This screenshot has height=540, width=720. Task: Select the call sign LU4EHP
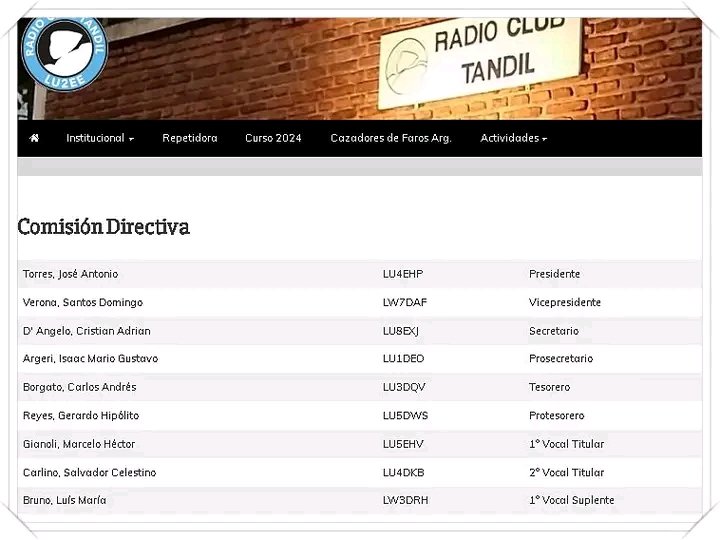coord(403,274)
